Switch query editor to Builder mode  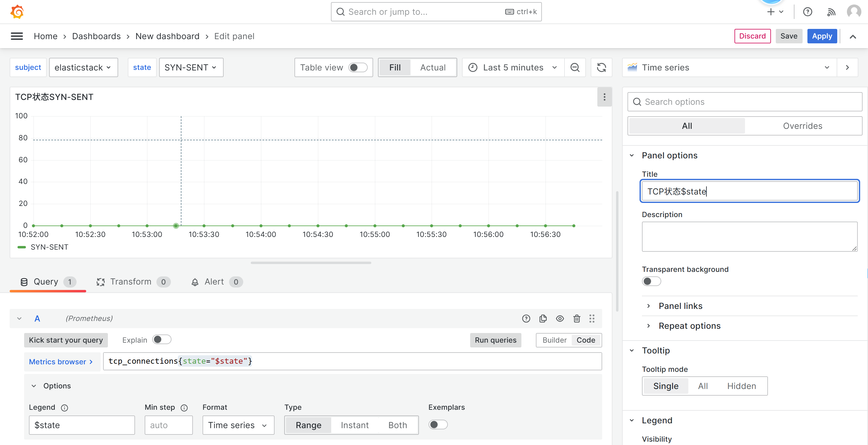[x=554, y=340]
